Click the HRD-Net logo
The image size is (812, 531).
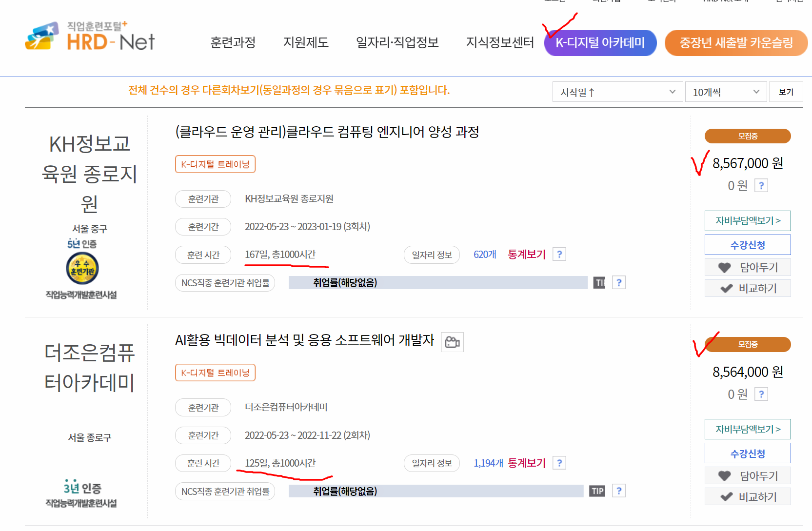point(90,36)
